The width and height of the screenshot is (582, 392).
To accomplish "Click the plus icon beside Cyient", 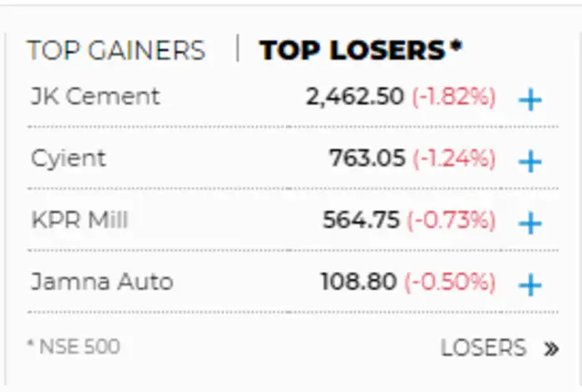I will pos(530,160).
